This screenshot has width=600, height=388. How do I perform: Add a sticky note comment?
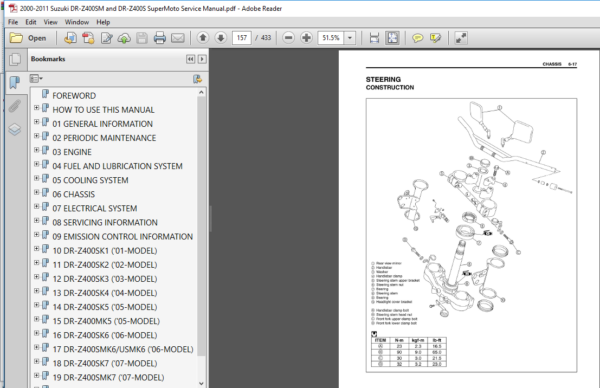(417, 38)
